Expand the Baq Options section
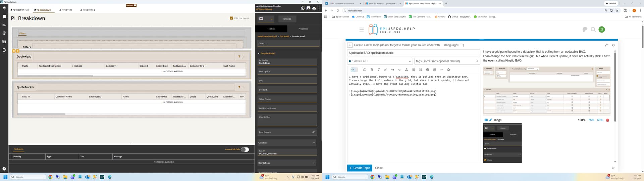 pos(314,163)
